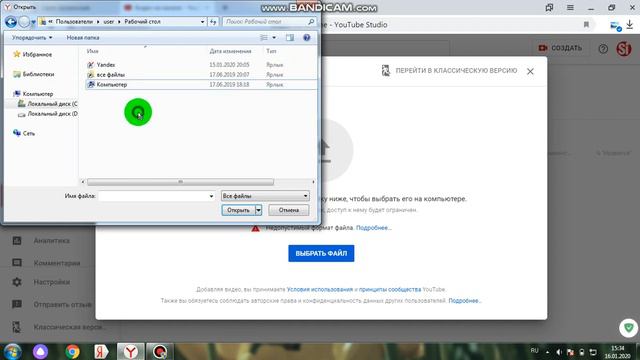Sort files by Имя column
The width and height of the screenshot is (640, 360).
[93, 51]
